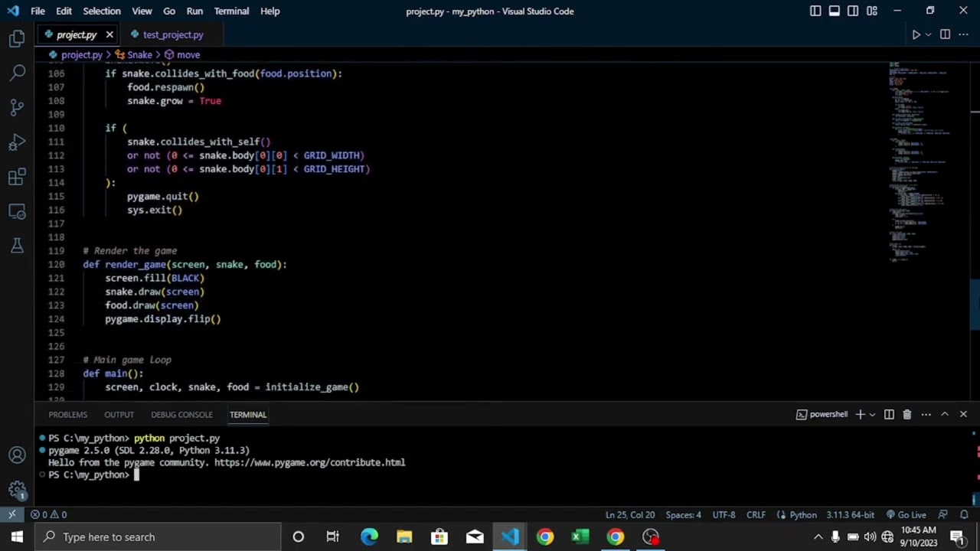
Task: Open editor More Actions ellipsis
Action: pos(964,34)
